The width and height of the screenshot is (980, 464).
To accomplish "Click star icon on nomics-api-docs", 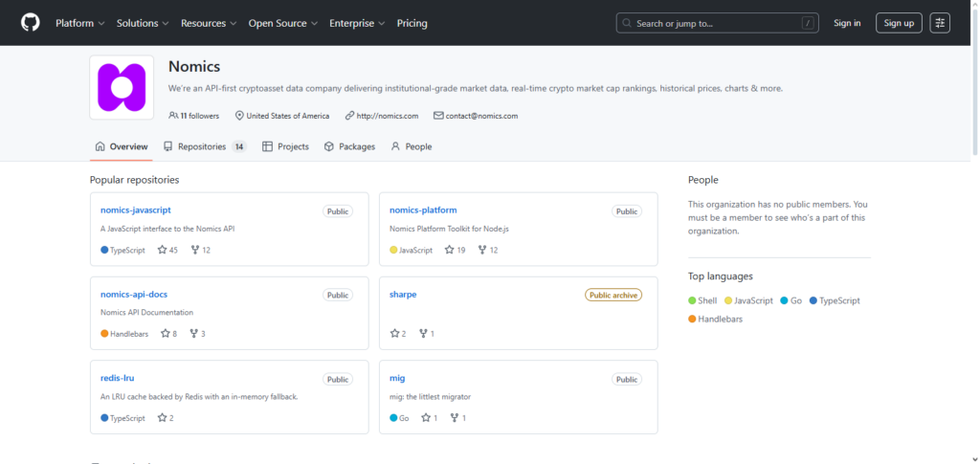I will (x=165, y=334).
